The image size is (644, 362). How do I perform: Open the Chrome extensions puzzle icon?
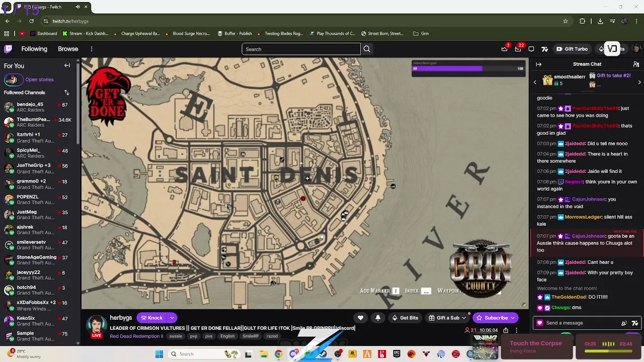tap(583, 21)
